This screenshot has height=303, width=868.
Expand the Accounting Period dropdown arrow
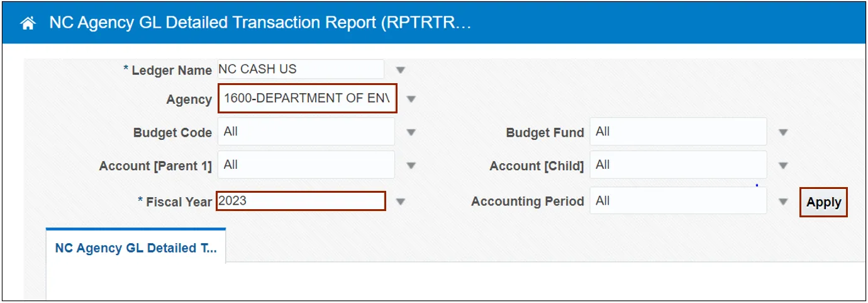coord(783,202)
